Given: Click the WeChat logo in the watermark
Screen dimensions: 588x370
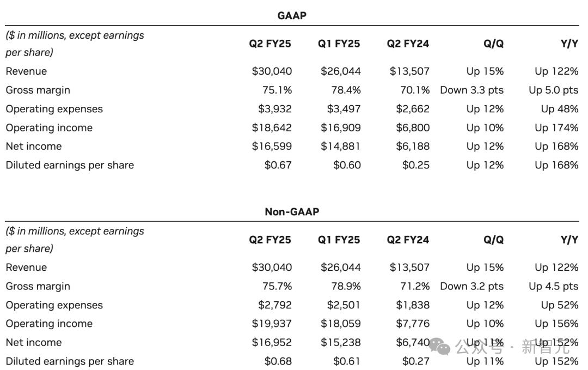Looking at the screenshot, I should [x=440, y=345].
